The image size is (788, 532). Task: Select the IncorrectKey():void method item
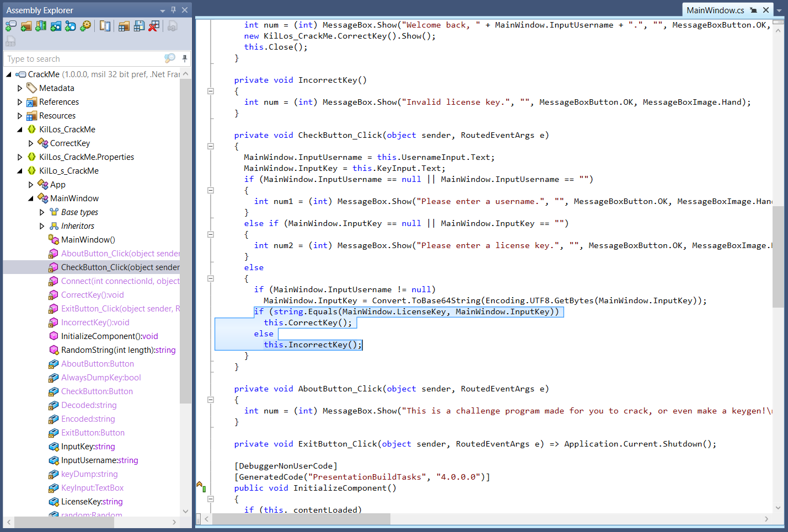[x=95, y=323]
